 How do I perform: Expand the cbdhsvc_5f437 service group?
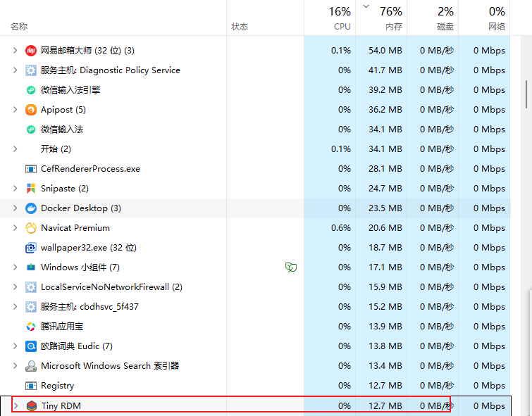(x=15, y=306)
